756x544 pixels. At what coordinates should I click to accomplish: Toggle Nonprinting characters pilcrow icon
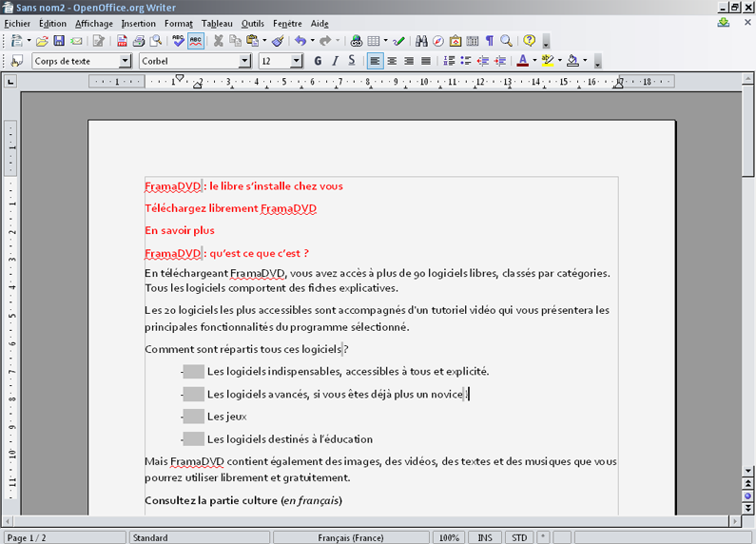pos(490,41)
